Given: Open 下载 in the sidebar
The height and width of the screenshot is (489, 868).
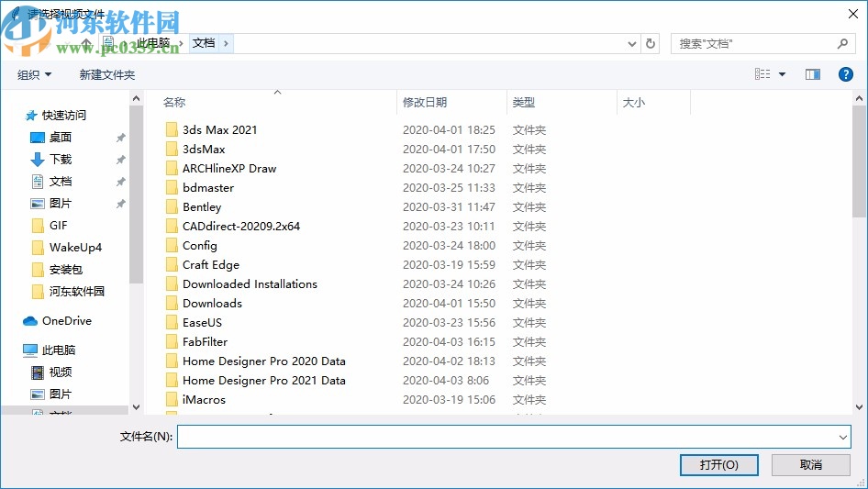Looking at the screenshot, I should pos(61,160).
